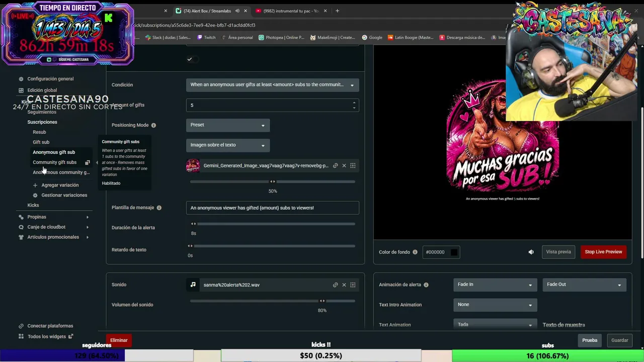This screenshot has height=362, width=644.
Task: Increase Amount of gifts with stepper
Action: (354, 103)
